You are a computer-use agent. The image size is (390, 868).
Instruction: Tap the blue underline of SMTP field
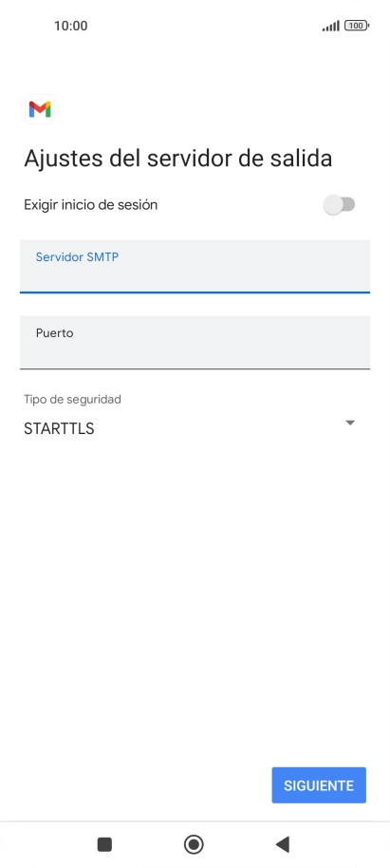195,292
